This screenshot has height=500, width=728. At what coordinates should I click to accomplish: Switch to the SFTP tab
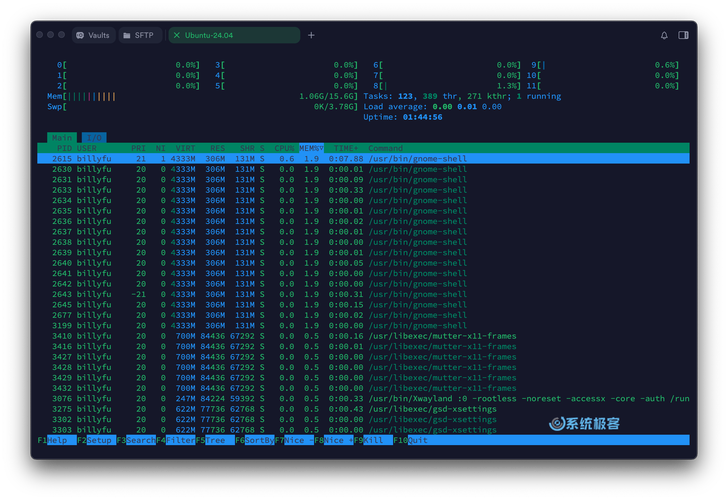[140, 35]
